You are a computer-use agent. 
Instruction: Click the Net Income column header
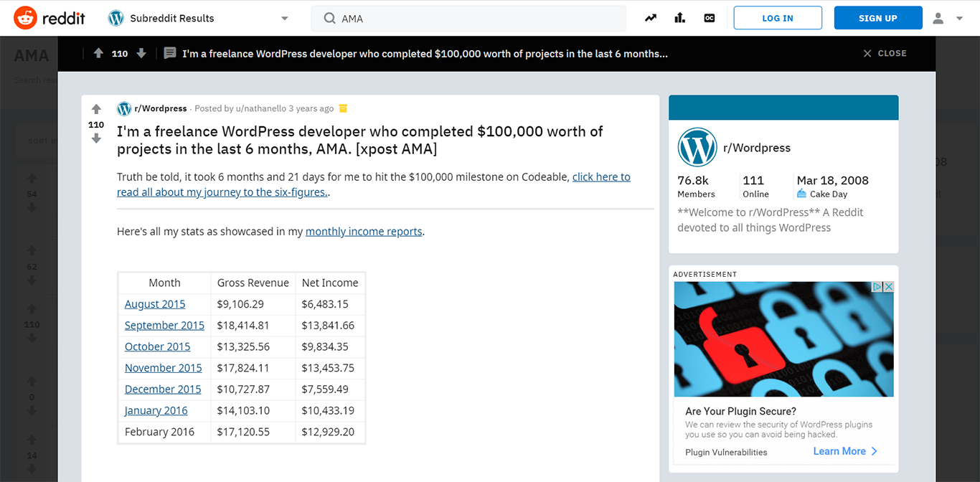pos(330,283)
